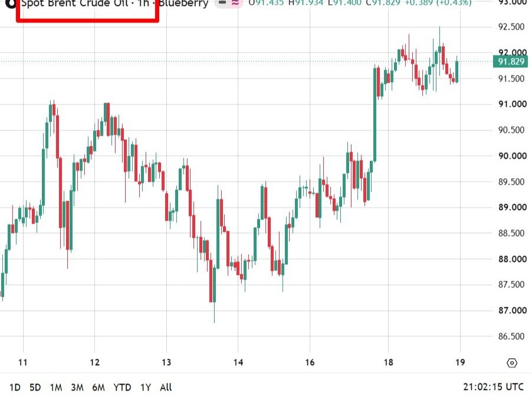Click date marker 12 on time axis
The image size is (532, 400).
pos(95,363)
